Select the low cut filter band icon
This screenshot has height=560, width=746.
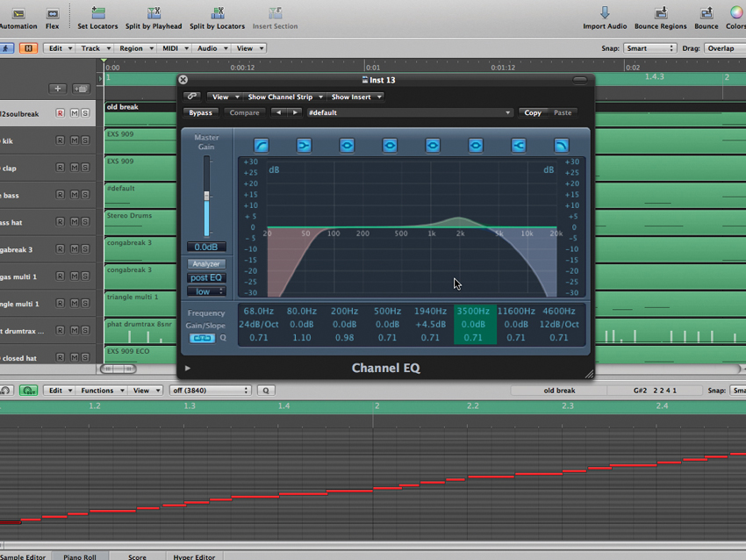262,146
